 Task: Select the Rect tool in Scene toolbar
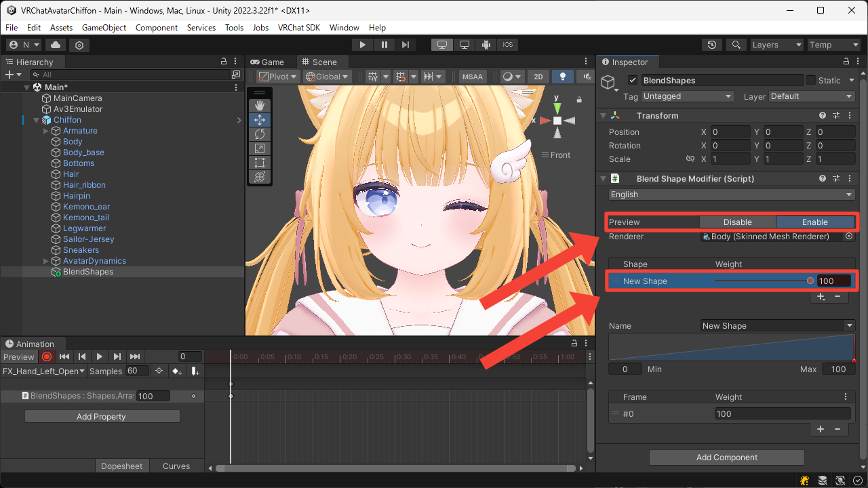(x=259, y=163)
